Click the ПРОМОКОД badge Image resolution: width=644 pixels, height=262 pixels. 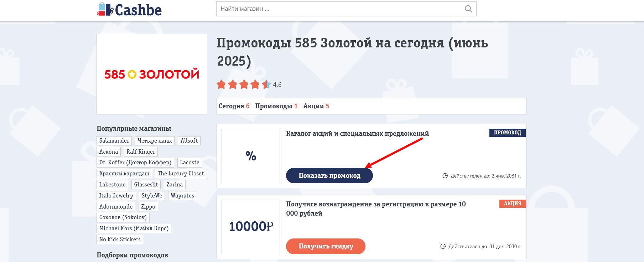click(508, 133)
